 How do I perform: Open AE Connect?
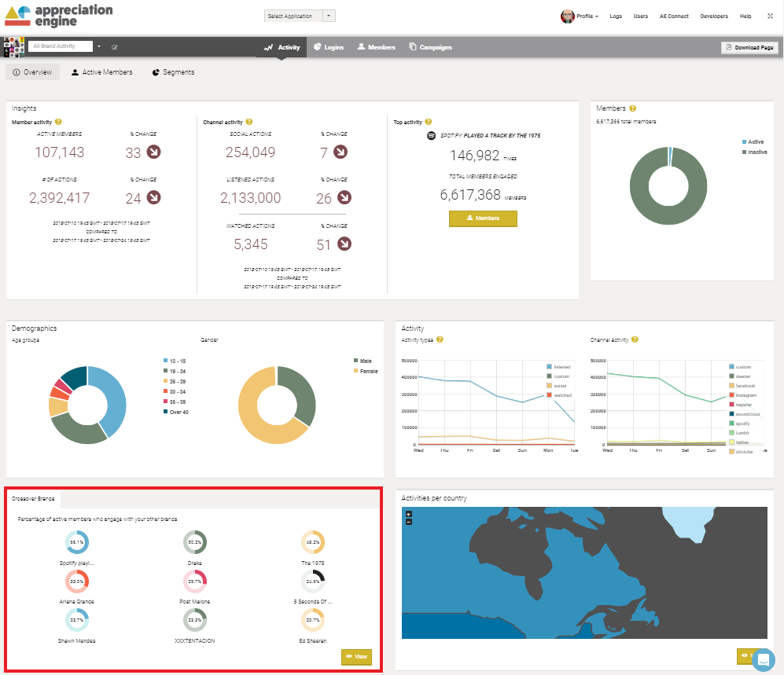pos(673,17)
